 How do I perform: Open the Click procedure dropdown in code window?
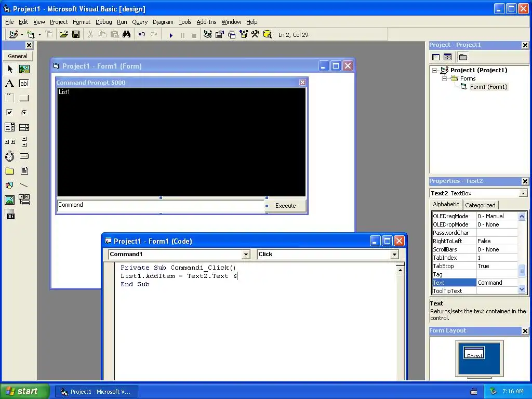pos(394,255)
